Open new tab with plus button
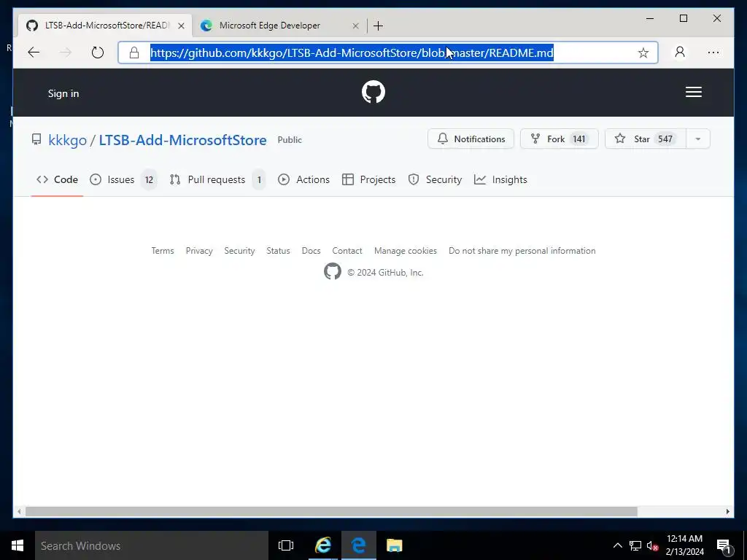Screen dimensions: 747x560 379,26
